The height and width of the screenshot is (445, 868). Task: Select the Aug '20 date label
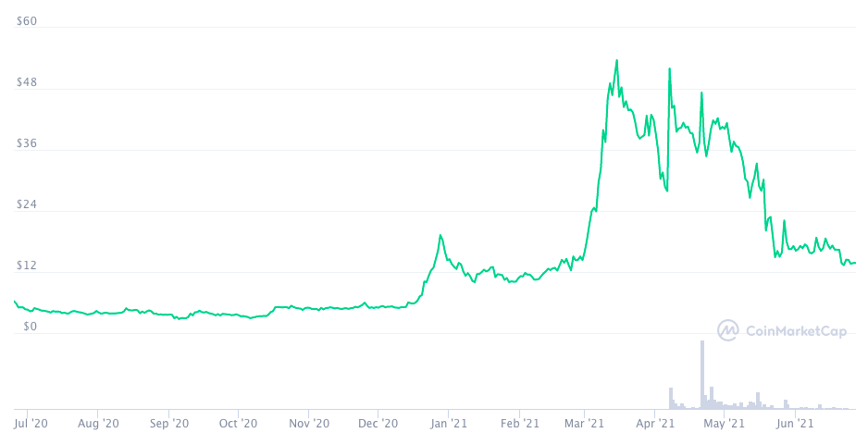[x=98, y=424]
